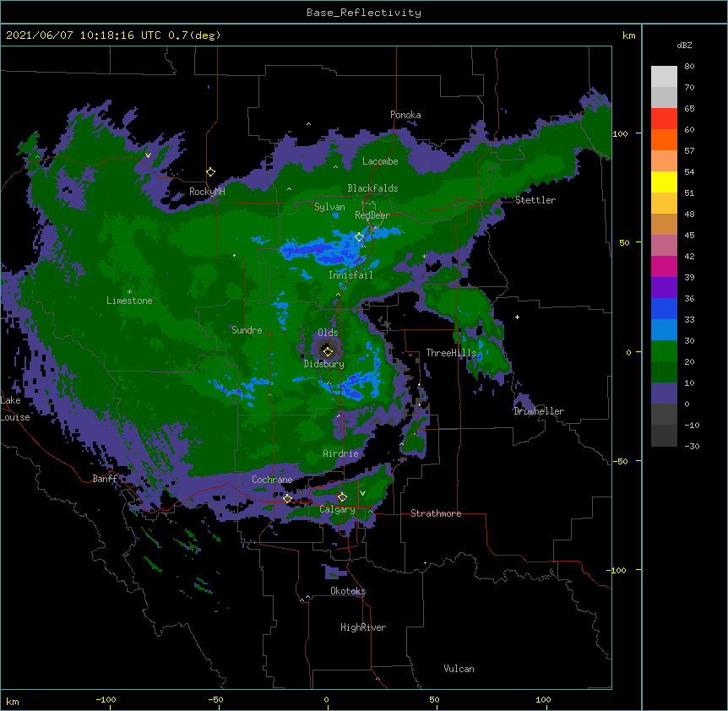Click the 100 tick on the right axis

click(620, 134)
